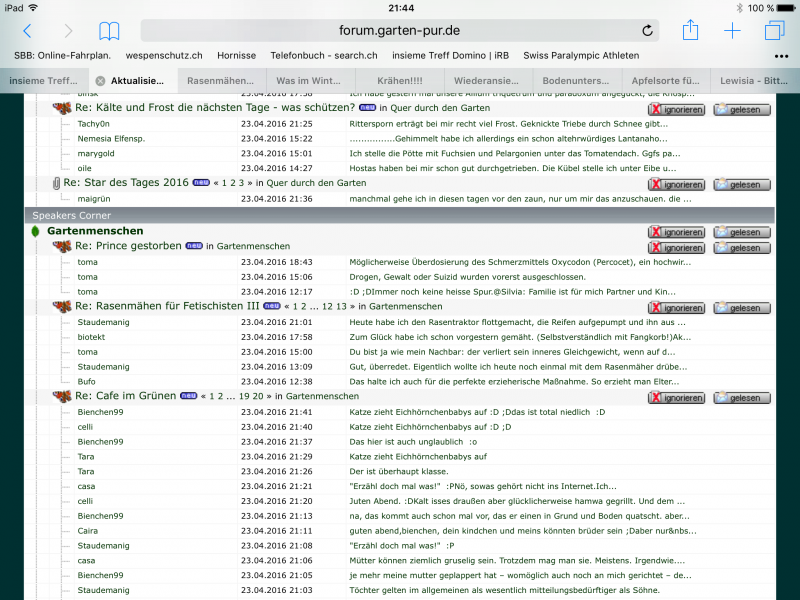This screenshot has width=800, height=600.
Task: Reload the page using the address bar icon
Action: pos(647,31)
